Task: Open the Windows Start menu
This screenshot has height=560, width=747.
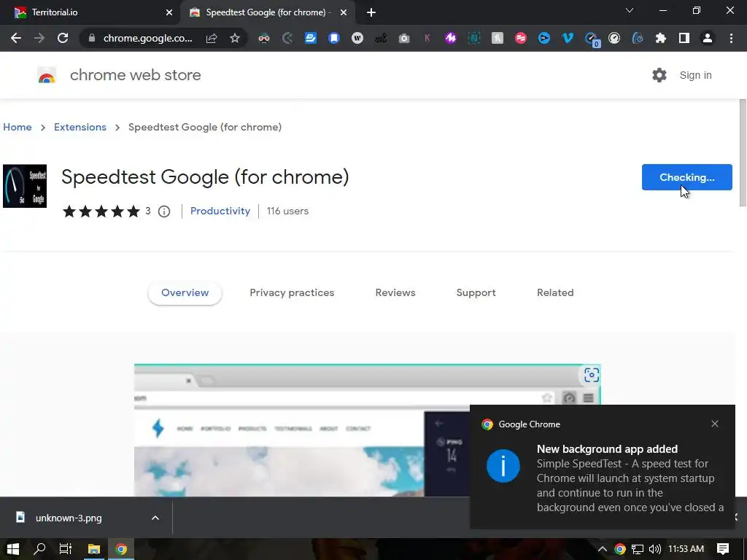Action: point(13,549)
